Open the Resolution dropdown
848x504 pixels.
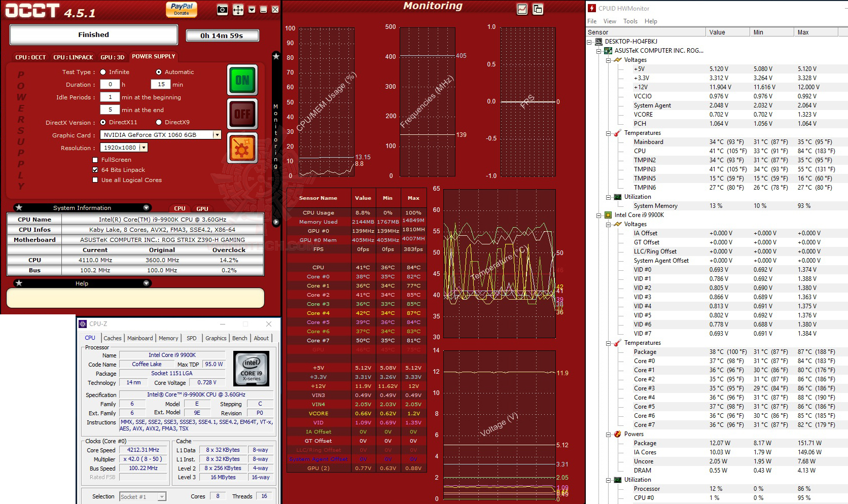click(144, 148)
